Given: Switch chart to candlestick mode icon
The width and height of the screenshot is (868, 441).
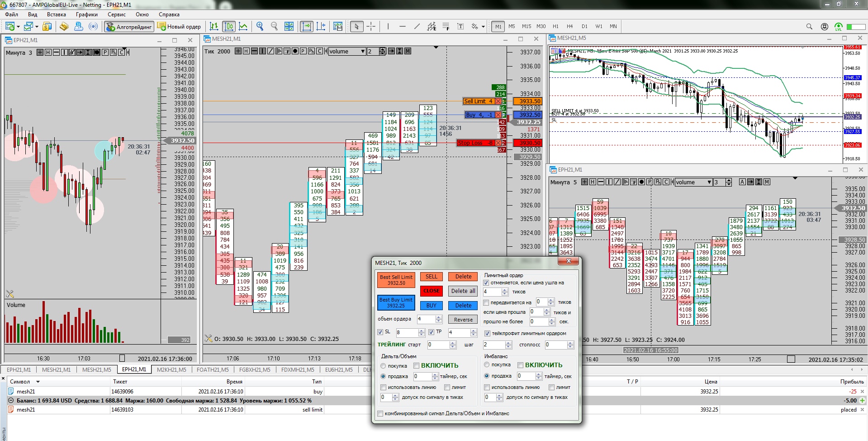Looking at the screenshot, I should coord(229,27).
